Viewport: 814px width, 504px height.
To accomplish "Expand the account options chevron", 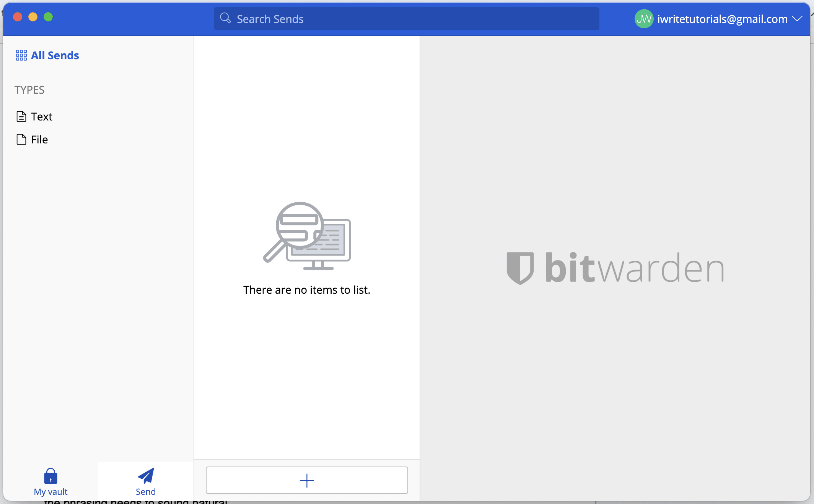I will [x=799, y=19].
